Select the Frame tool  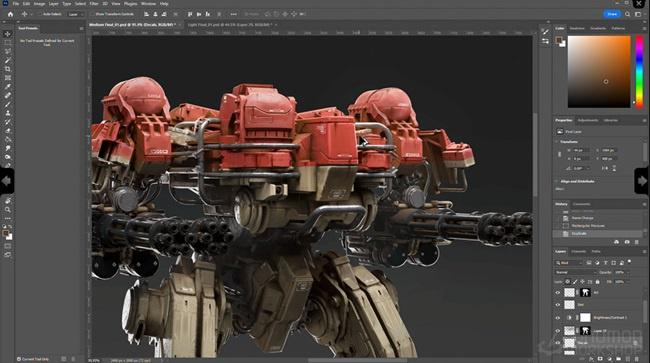[x=7, y=77]
